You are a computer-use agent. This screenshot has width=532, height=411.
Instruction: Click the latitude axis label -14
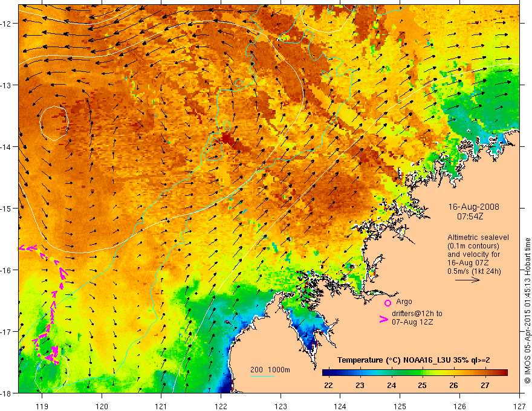point(6,147)
